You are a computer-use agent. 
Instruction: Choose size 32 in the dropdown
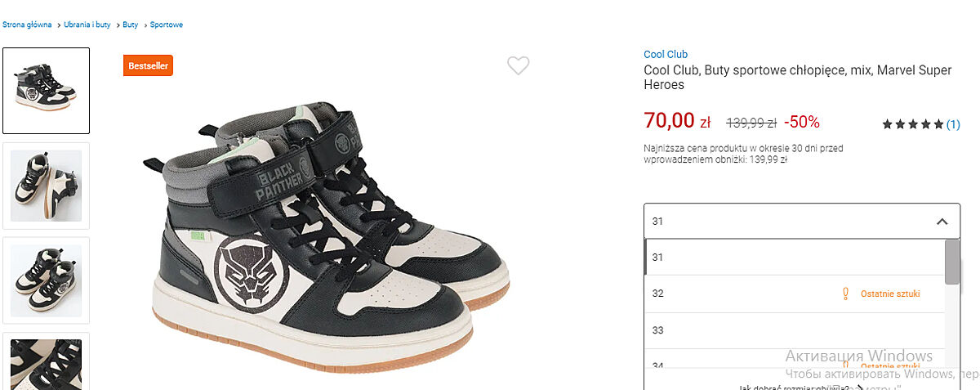coord(658,294)
